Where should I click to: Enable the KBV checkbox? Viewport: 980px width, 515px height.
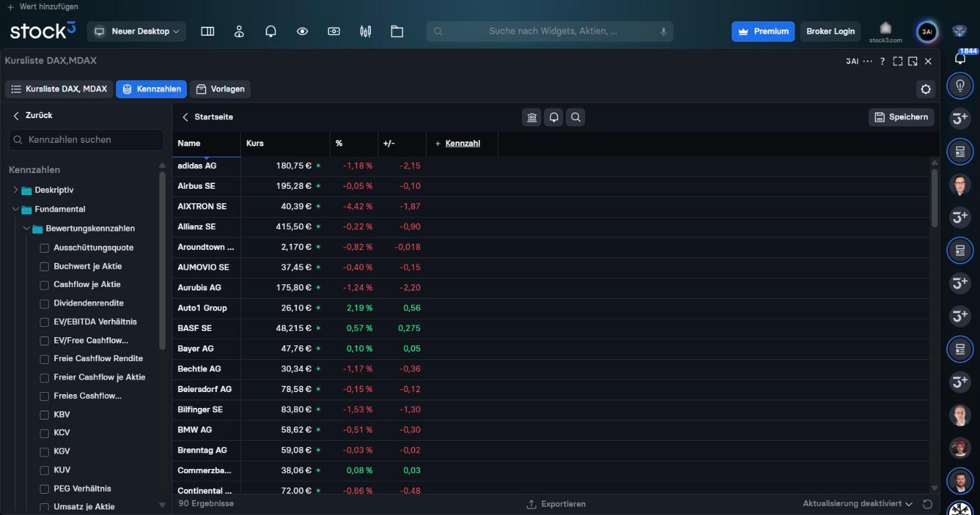click(x=45, y=415)
